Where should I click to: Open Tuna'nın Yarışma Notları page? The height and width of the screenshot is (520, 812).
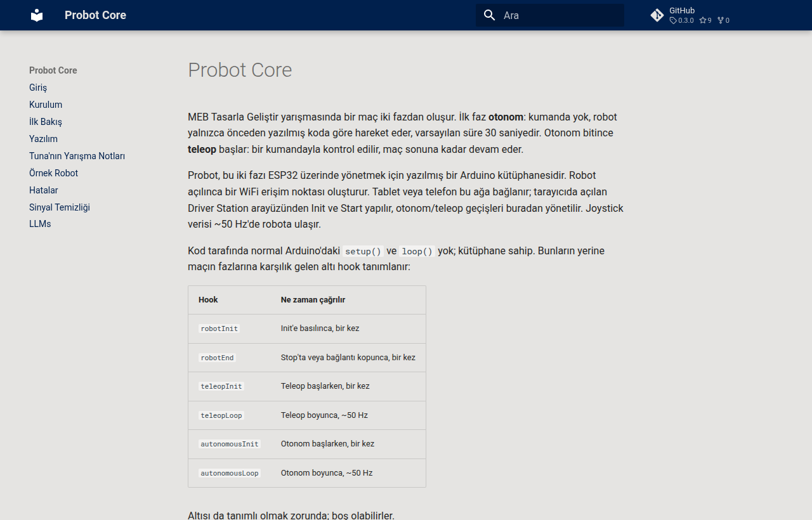pos(77,156)
